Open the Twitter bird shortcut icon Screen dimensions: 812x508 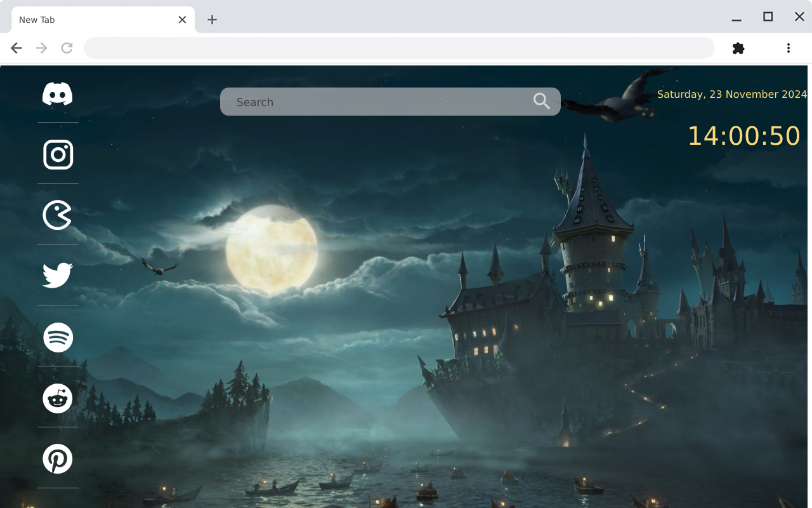[x=58, y=274]
